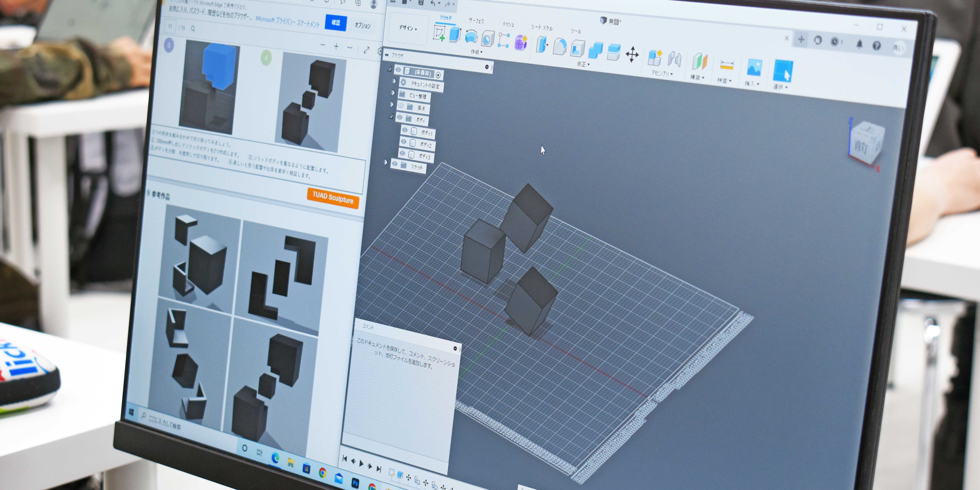Viewport: 980px width, 490px height.
Task: Select the Split Body tool
Action: pos(614,53)
